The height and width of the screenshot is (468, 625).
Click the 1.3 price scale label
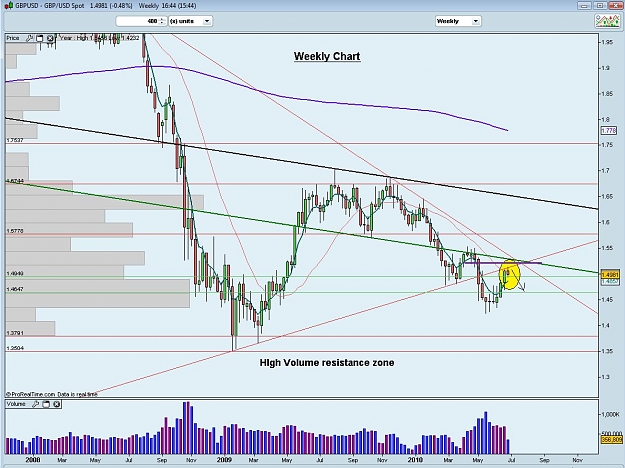(605, 377)
